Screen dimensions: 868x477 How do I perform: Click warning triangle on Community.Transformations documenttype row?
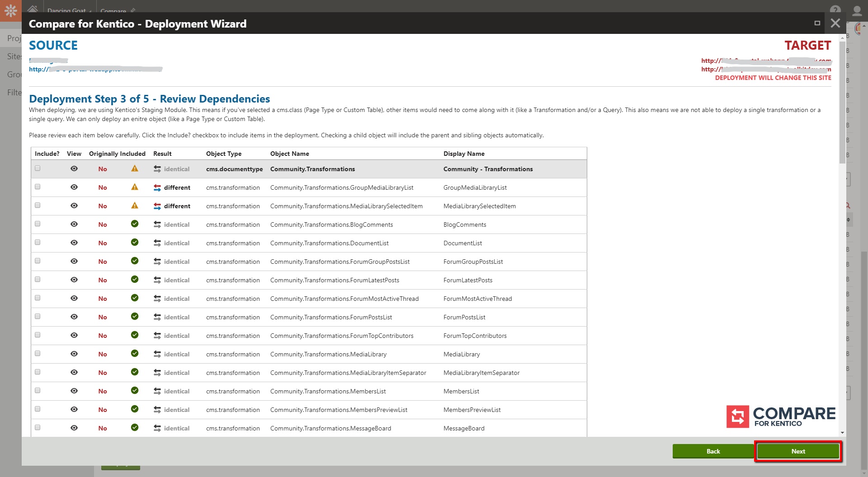click(135, 168)
